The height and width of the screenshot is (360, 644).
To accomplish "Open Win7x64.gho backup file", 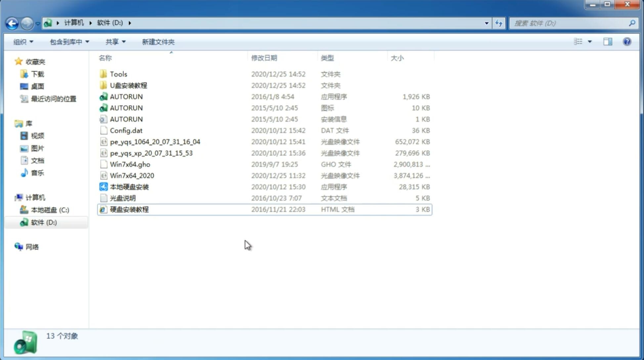I will (130, 164).
